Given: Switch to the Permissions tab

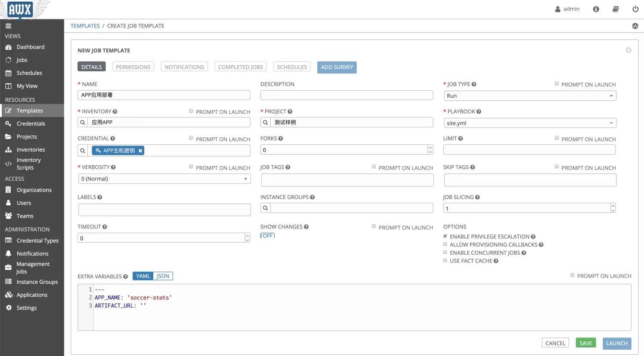Looking at the screenshot, I should (133, 67).
